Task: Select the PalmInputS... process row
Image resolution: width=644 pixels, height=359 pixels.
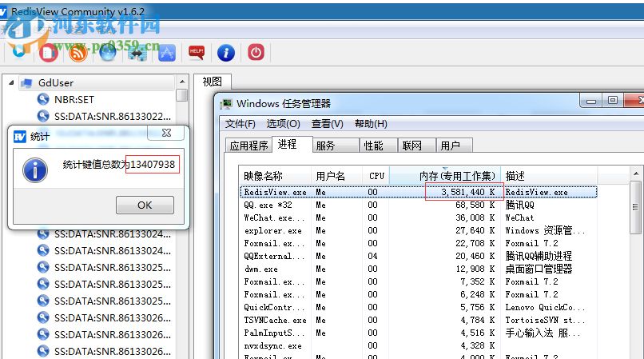Action: (418, 333)
